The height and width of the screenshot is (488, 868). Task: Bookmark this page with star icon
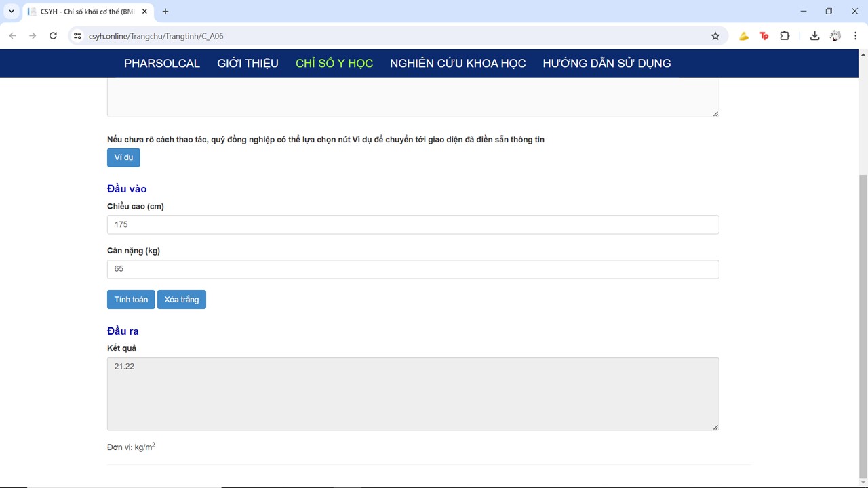click(715, 36)
